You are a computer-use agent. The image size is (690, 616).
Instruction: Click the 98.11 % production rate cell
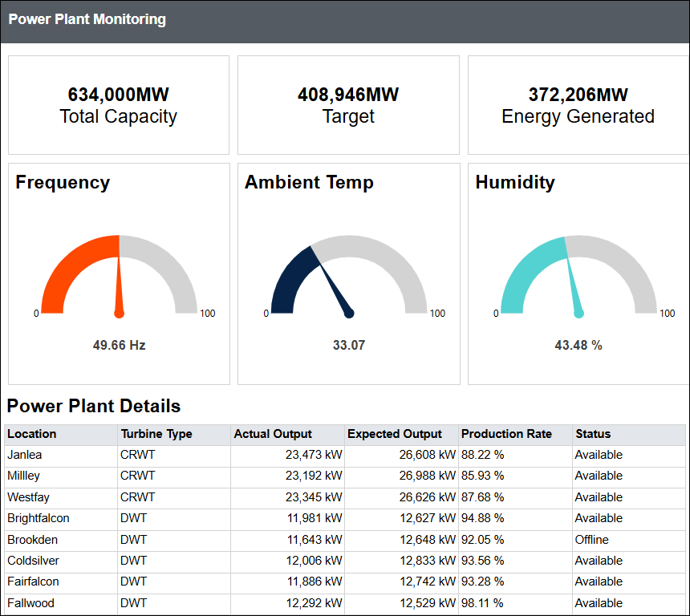pos(515,603)
